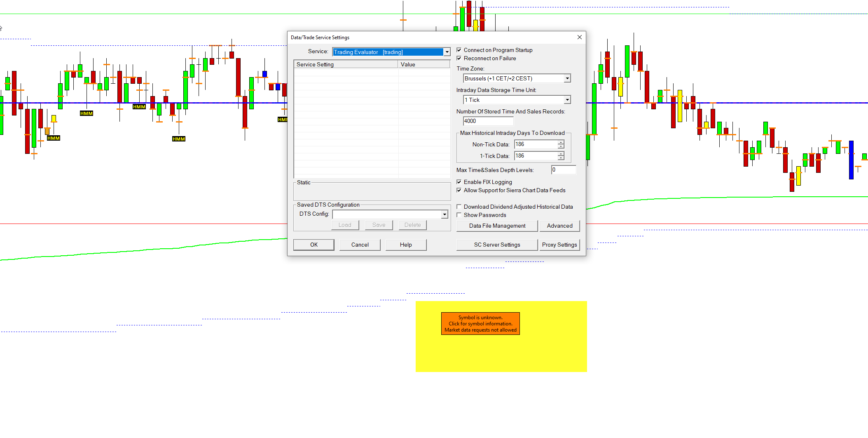Click the Save DTS configuration button
Viewport: 868px width, 438px height.
click(379, 225)
